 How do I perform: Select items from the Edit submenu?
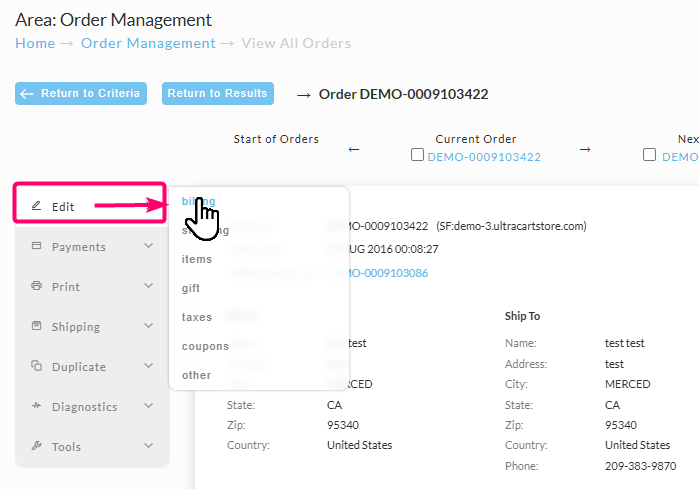(x=197, y=259)
